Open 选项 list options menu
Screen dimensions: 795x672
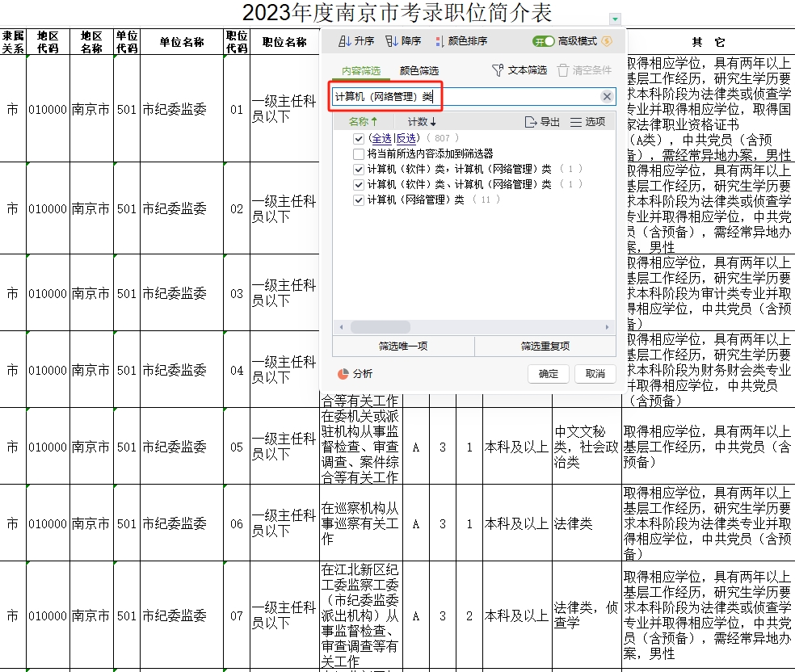[x=587, y=122]
